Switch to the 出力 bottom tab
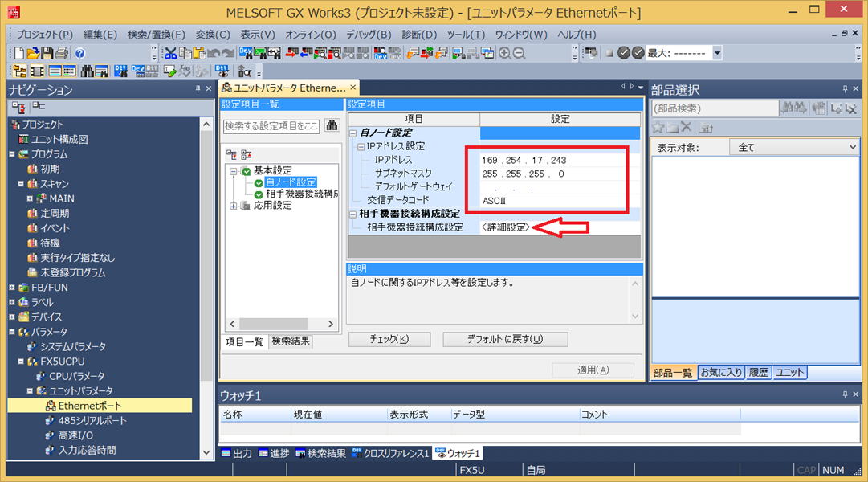 [237, 453]
